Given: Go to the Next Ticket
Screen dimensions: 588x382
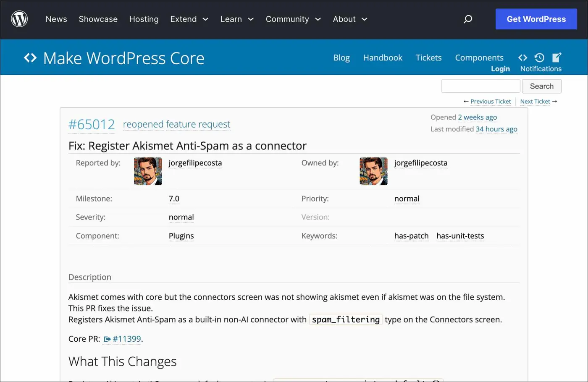Looking at the screenshot, I should (535, 101).
